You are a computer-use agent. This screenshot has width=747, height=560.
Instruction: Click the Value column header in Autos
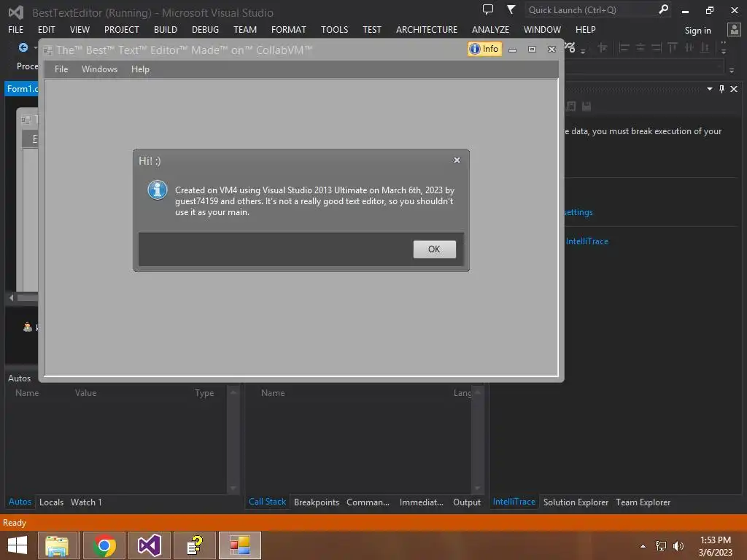(86, 393)
